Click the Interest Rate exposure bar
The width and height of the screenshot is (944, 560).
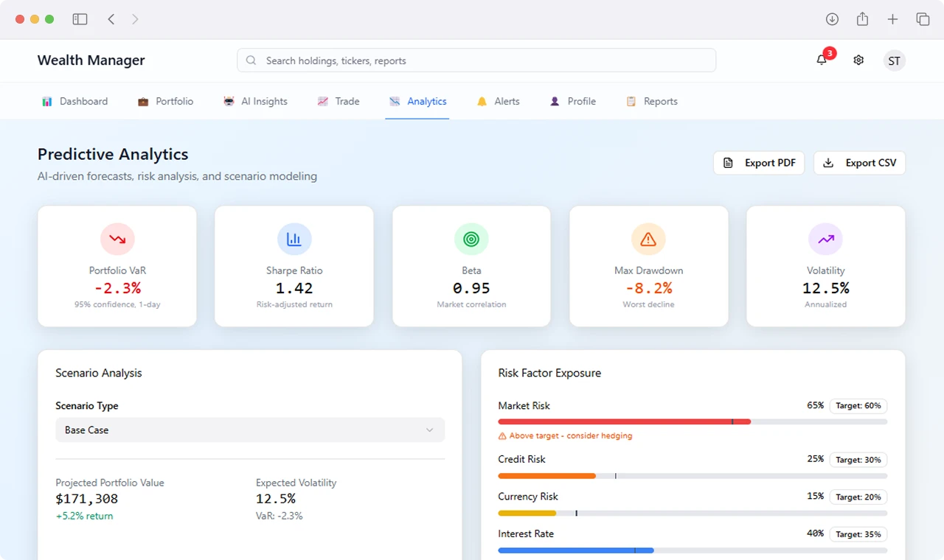pyautogui.click(x=693, y=550)
